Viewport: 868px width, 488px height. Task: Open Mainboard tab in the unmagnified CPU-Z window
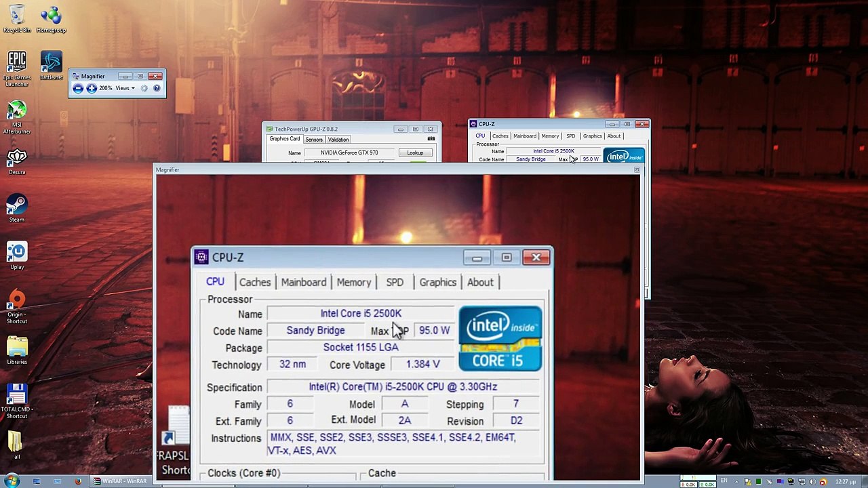(525, 136)
